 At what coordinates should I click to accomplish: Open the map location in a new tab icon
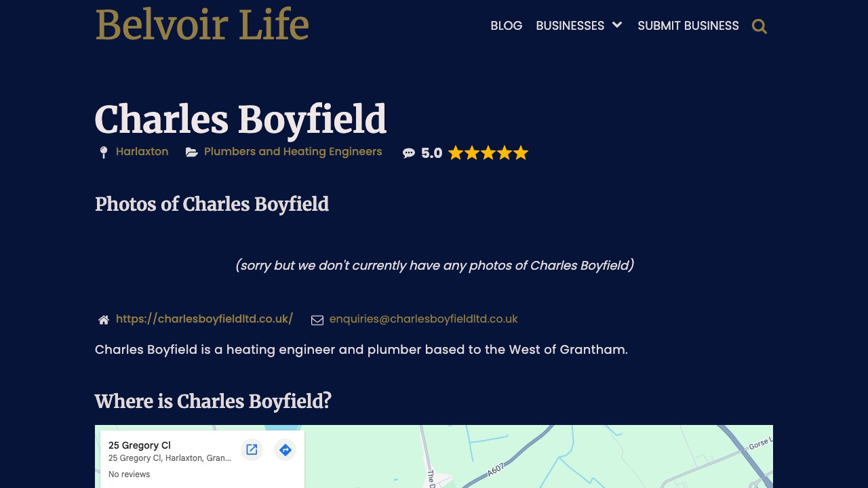pos(252,449)
